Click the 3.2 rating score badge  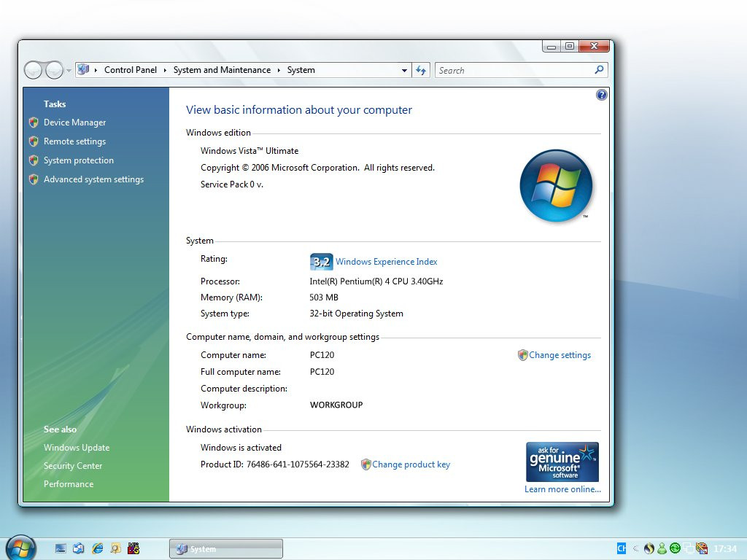(x=321, y=262)
